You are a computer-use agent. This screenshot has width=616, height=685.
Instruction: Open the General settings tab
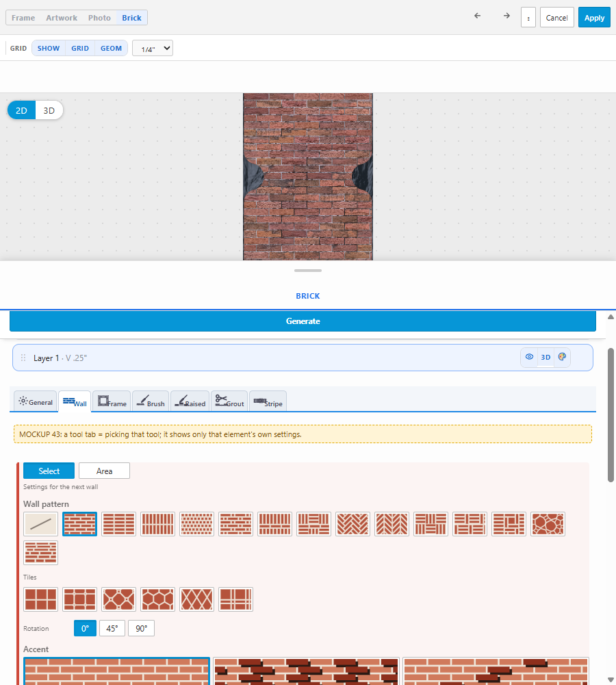(x=36, y=401)
